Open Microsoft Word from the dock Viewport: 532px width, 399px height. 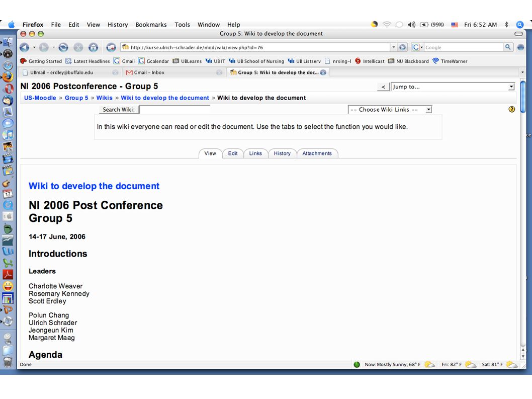click(8, 251)
